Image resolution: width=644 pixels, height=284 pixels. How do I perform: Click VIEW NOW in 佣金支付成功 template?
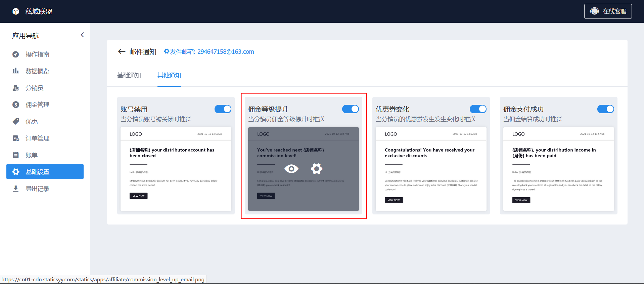click(x=521, y=200)
